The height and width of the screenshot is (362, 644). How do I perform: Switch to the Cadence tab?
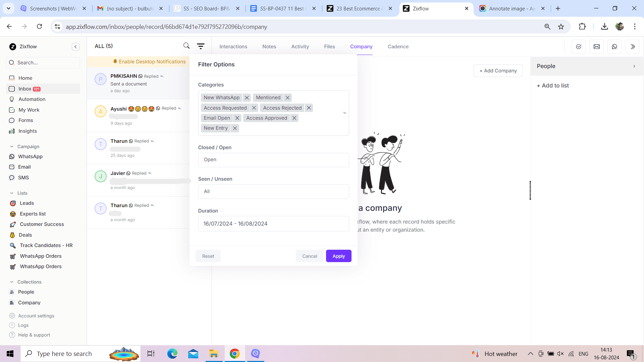tap(398, 47)
